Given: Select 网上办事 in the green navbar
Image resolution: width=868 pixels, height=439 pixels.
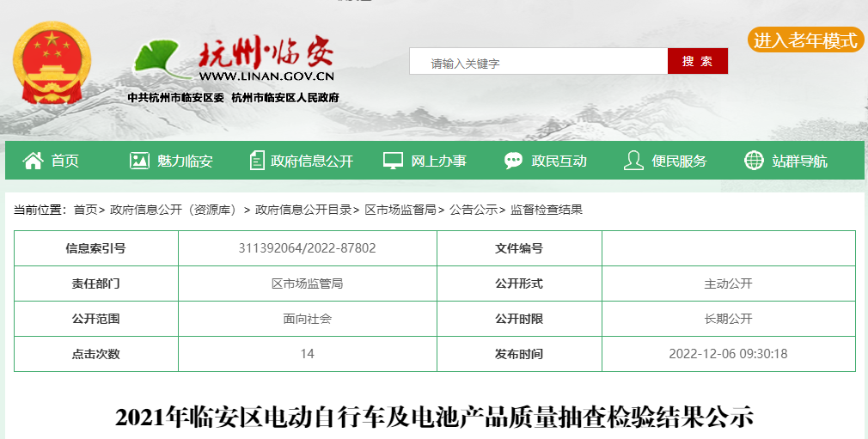Looking at the screenshot, I should click(x=438, y=161).
